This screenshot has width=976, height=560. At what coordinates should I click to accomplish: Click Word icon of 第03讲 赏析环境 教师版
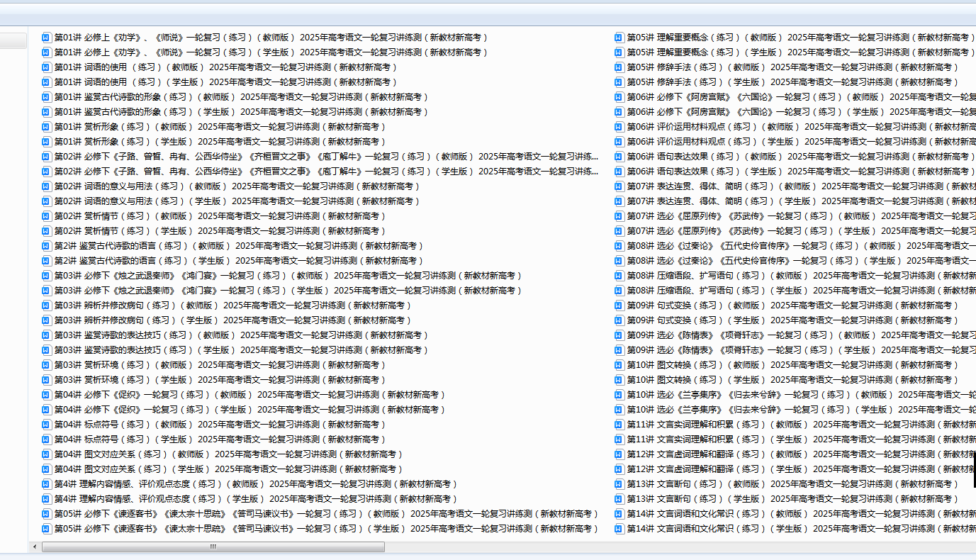click(47, 364)
